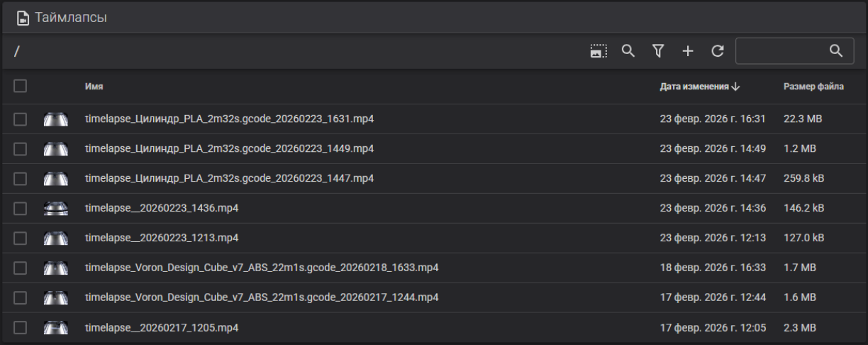
Task: Refresh the timelapse file list
Action: 718,50
